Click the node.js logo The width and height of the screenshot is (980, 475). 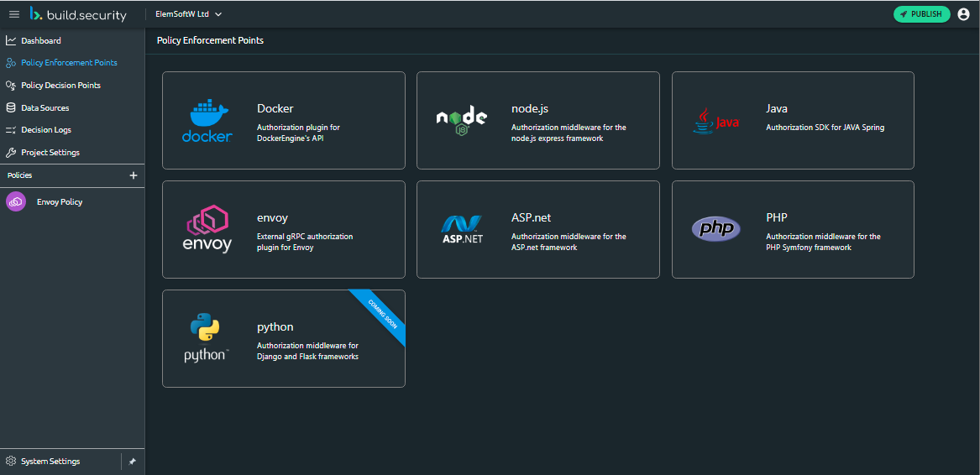462,121
